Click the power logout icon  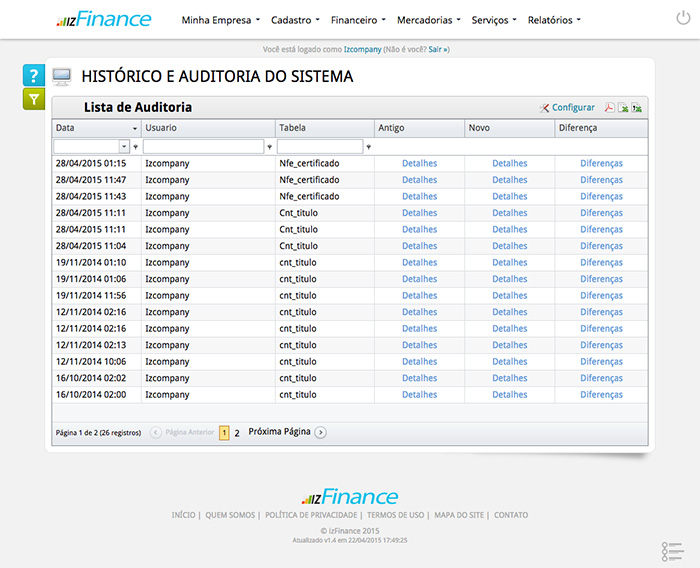(682, 19)
